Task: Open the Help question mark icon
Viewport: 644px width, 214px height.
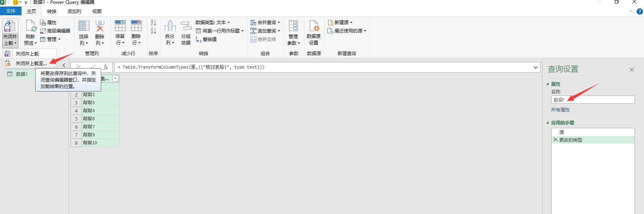Action: click(x=639, y=11)
